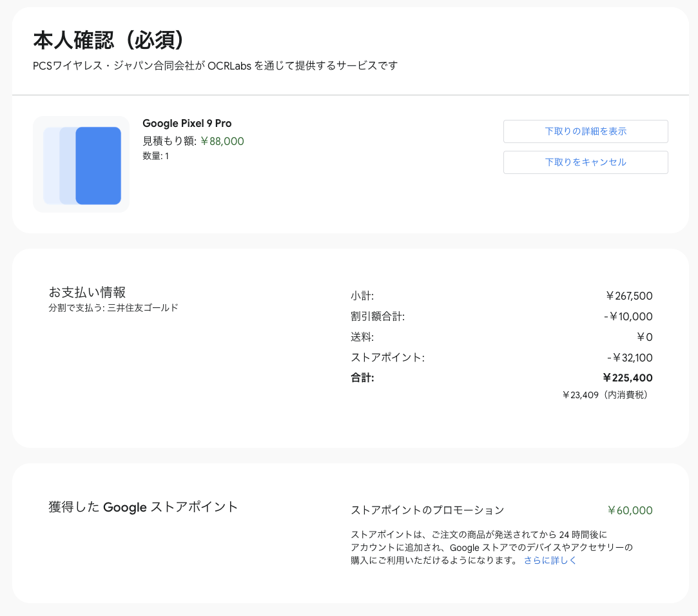Image resolution: width=698 pixels, height=616 pixels.
Task: Click the tax amount ￥23,409（内消費税）
Action: click(x=606, y=395)
